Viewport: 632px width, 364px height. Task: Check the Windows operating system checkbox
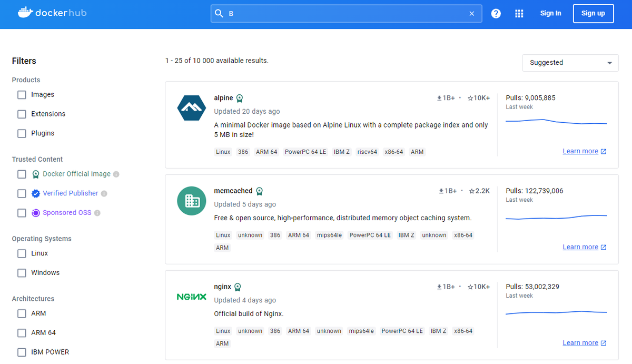tap(22, 273)
